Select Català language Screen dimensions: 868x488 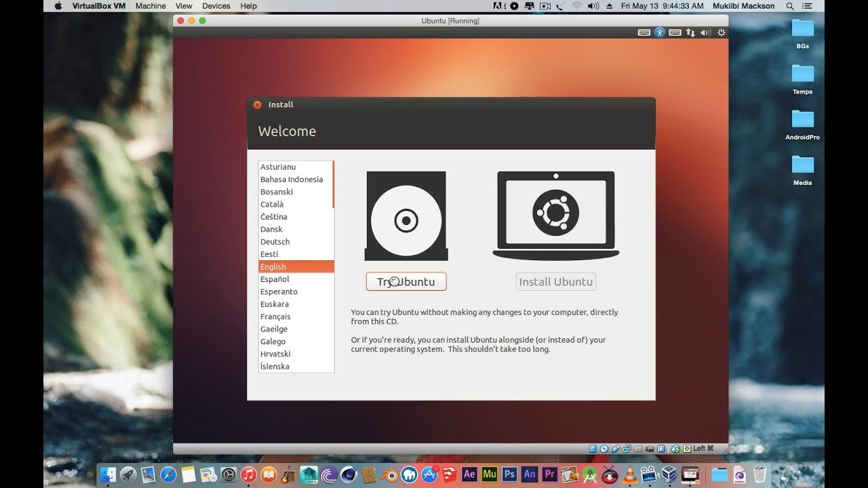pos(296,204)
